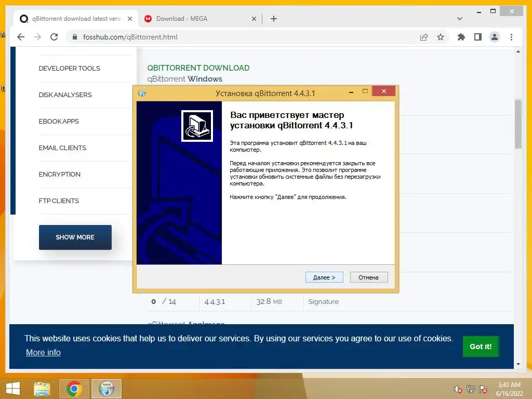Click the scrollbar up arrow
This screenshot has height=399, width=532.
[x=518, y=51]
